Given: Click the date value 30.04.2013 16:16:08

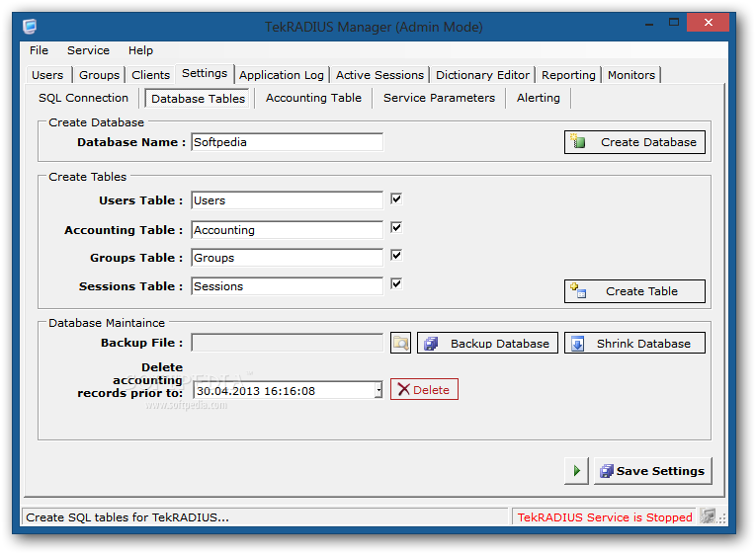Looking at the screenshot, I should coord(256,391).
